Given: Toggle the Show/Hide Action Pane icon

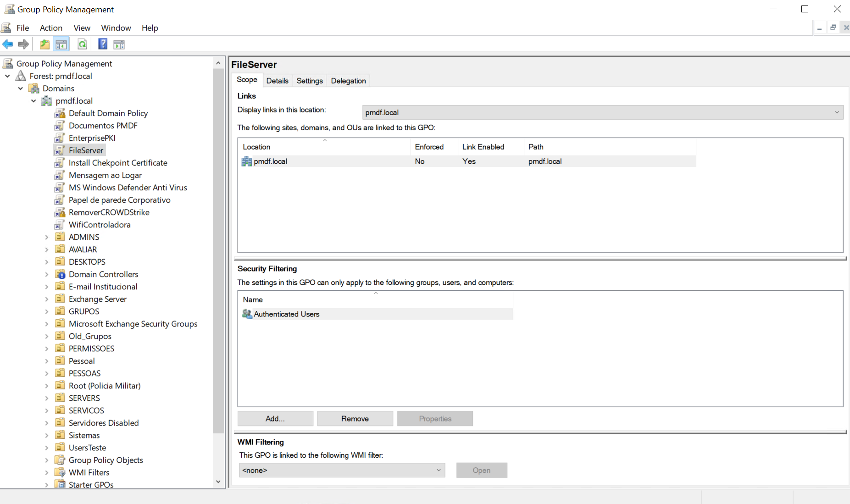Looking at the screenshot, I should point(119,44).
